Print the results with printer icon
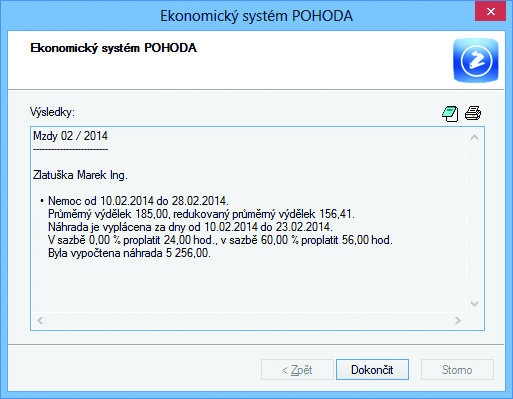Screen dimensions: 513x399 click(473, 113)
